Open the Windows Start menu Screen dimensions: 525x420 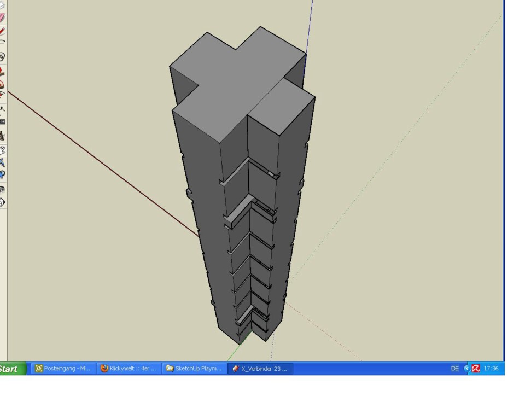(x=12, y=369)
